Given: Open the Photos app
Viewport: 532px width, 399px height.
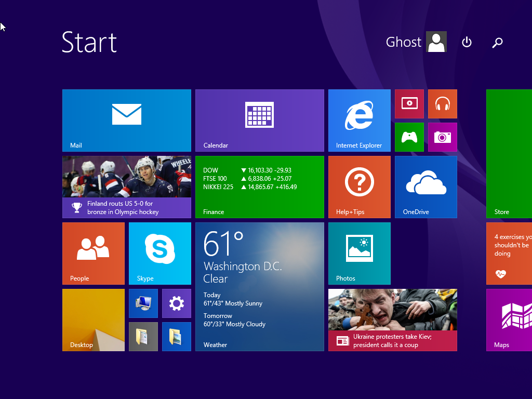Looking at the screenshot, I should 359,253.
